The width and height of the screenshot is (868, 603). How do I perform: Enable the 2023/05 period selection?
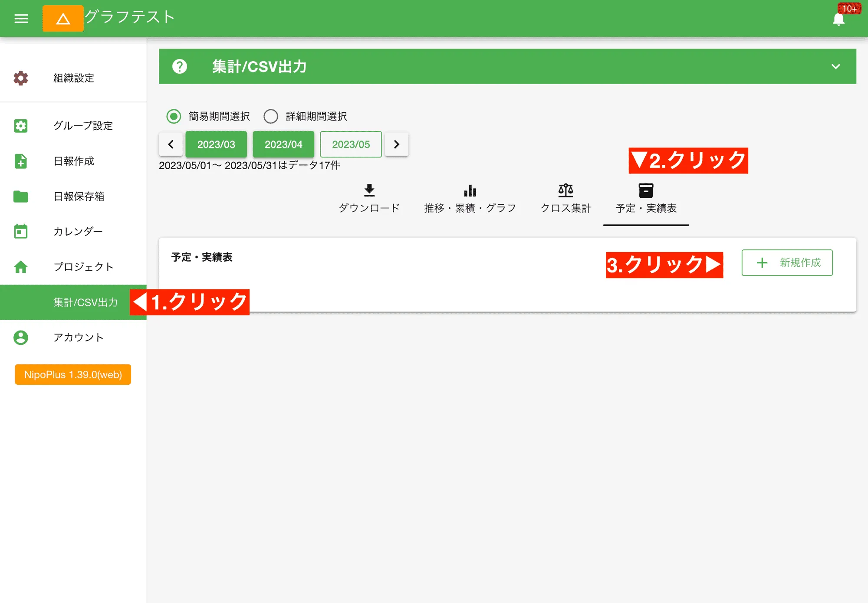coord(350,144)
